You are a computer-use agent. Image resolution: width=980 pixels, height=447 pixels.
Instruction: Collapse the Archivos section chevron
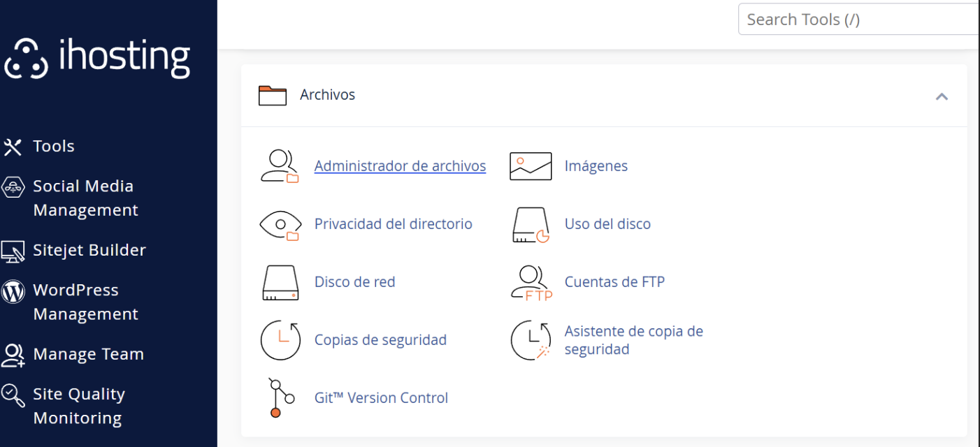point(942,96)
